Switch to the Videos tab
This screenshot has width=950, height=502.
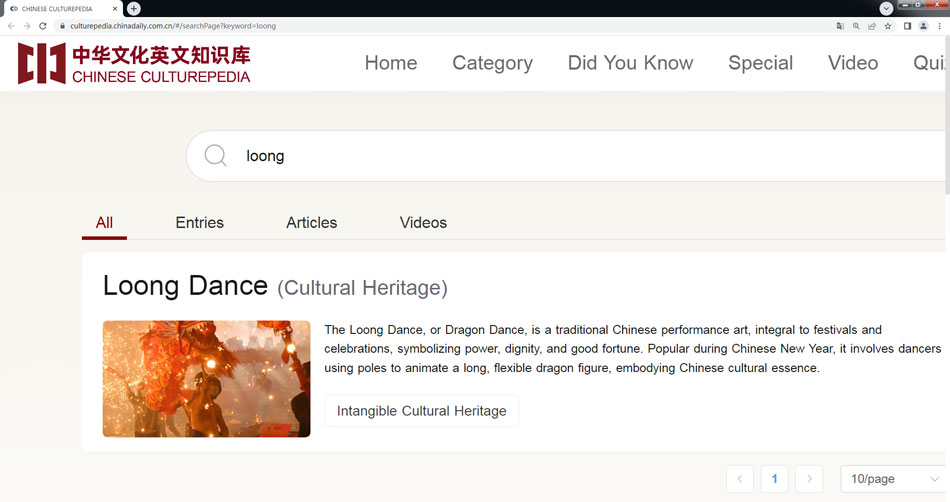click(x=423, y=223)
